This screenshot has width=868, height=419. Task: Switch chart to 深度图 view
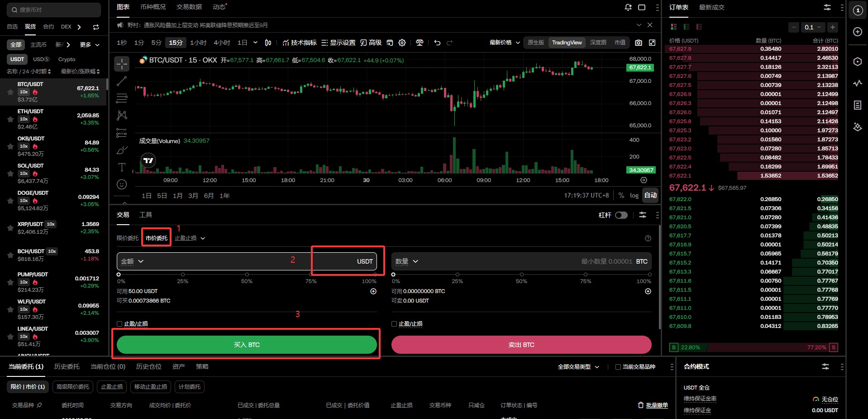pos(598,43)
